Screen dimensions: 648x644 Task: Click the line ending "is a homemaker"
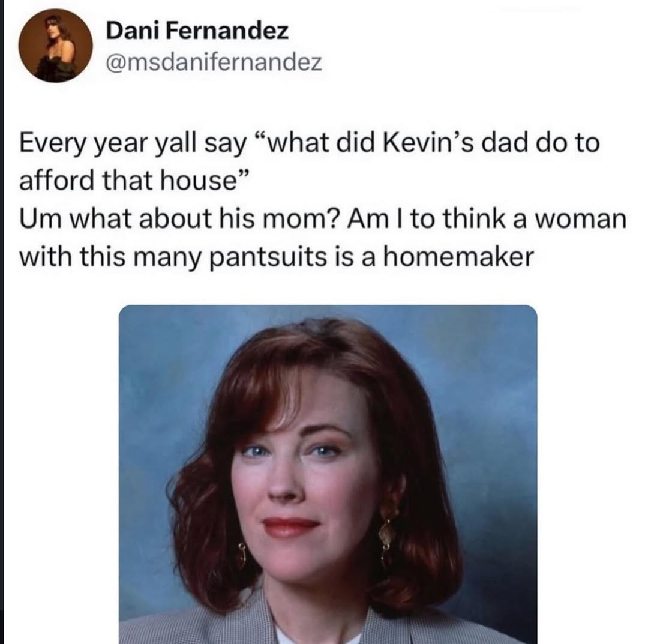tap(276, 257)
